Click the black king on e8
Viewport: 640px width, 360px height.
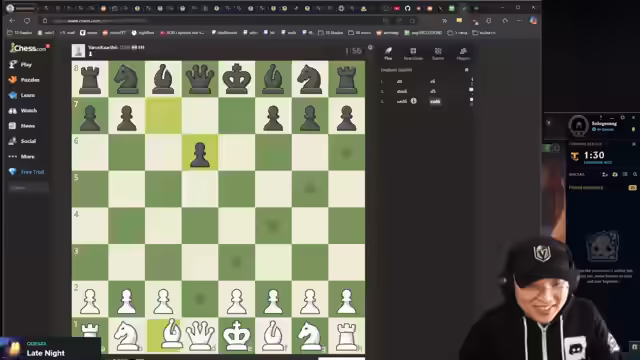237,79
